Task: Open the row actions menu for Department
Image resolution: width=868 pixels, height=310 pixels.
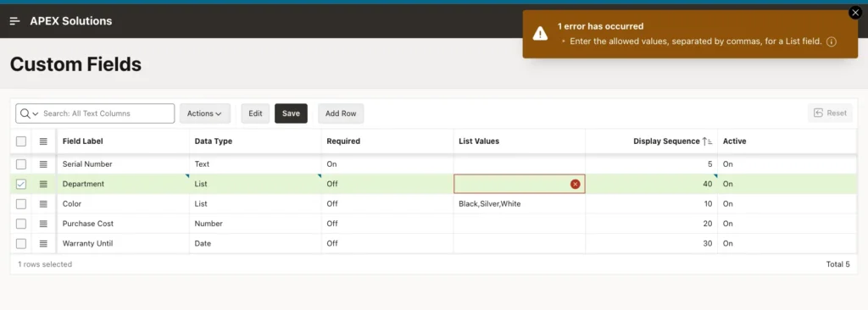Action: [44, 185]
